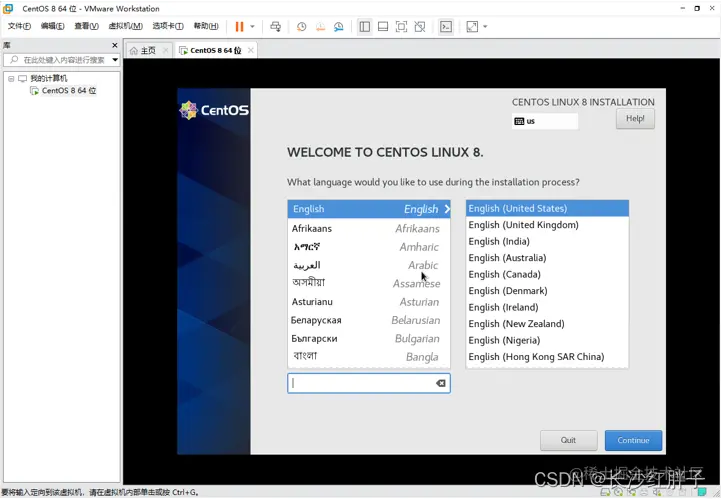Image resolution: width=721 pixels, height=499 pixels.
Task: Take a snapshot of this virtual machine
Action: tap(301, 27)
